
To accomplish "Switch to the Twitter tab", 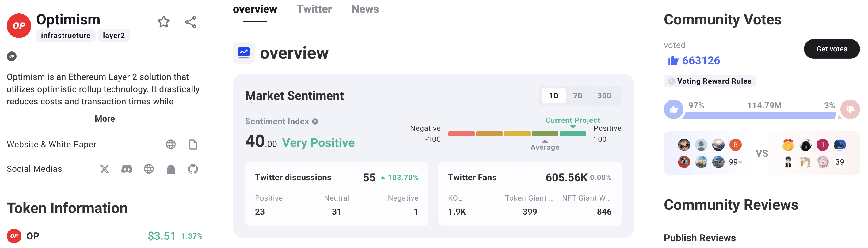I will click(x=314, y=9).
